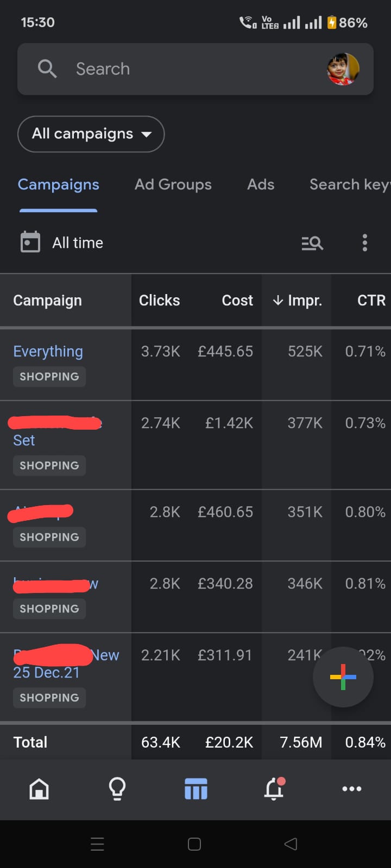Tap the magnifier search icon
391x868 pixels.
(x=47, y=69)
